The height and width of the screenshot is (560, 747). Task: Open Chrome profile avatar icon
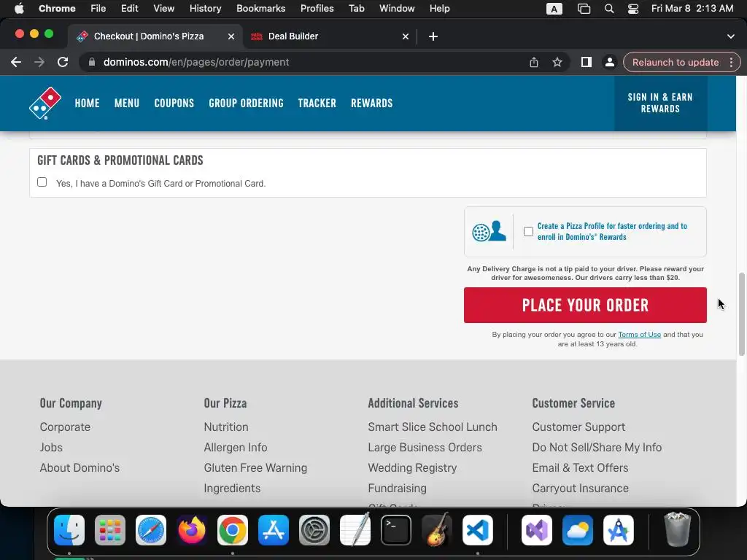pyautogui.click(x=609, y=63)
